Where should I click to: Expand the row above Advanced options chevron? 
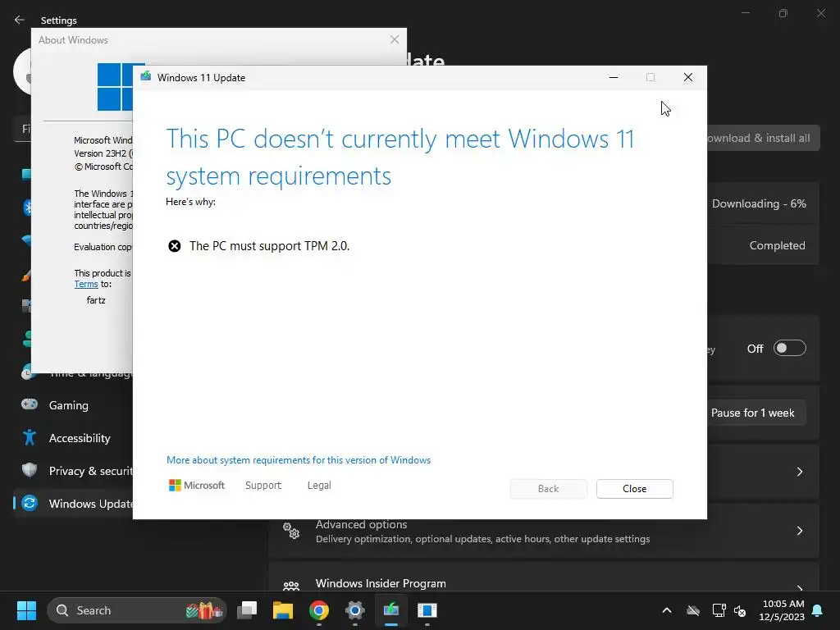point(799,472)
